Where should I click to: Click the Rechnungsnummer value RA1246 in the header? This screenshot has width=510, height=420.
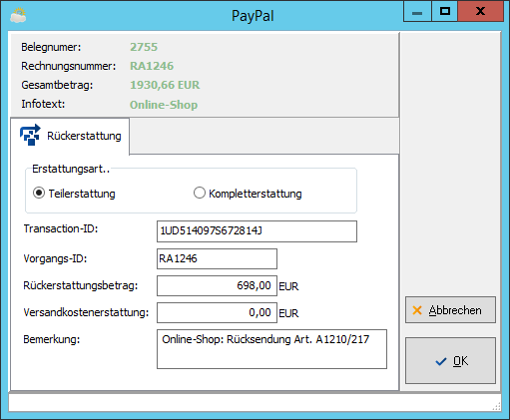pos(152,66)
